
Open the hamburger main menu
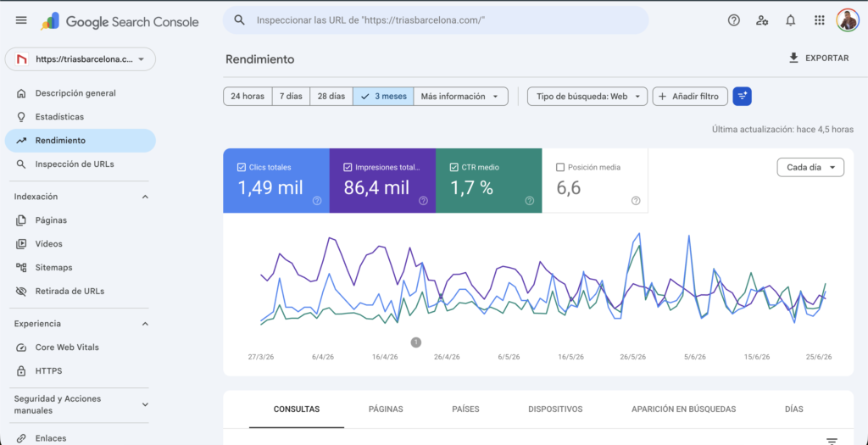pos(21,20)
